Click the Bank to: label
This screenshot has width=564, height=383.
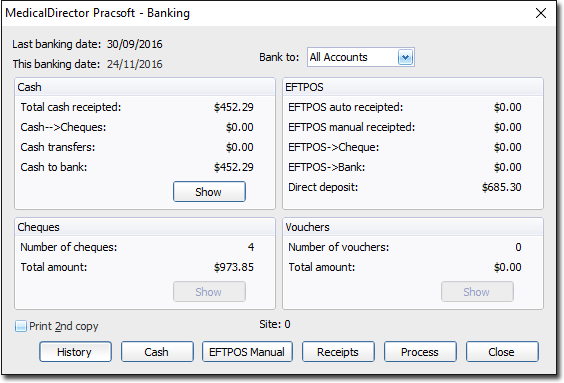click(279, 57)
